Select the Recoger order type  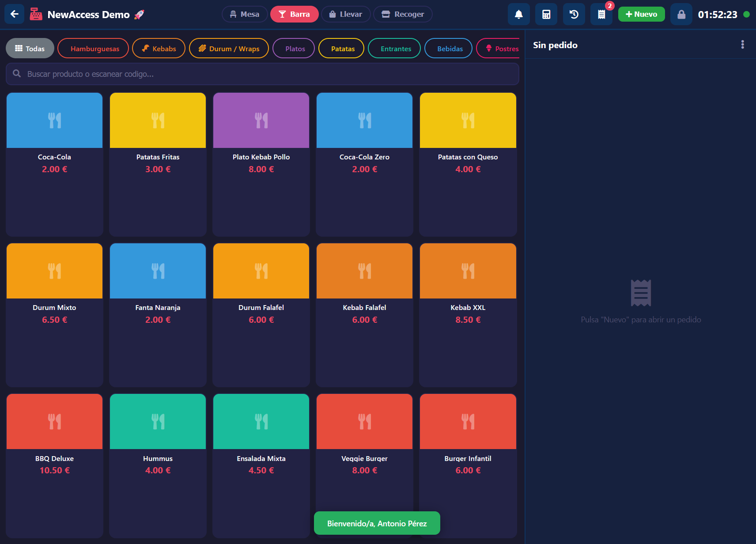403,14
